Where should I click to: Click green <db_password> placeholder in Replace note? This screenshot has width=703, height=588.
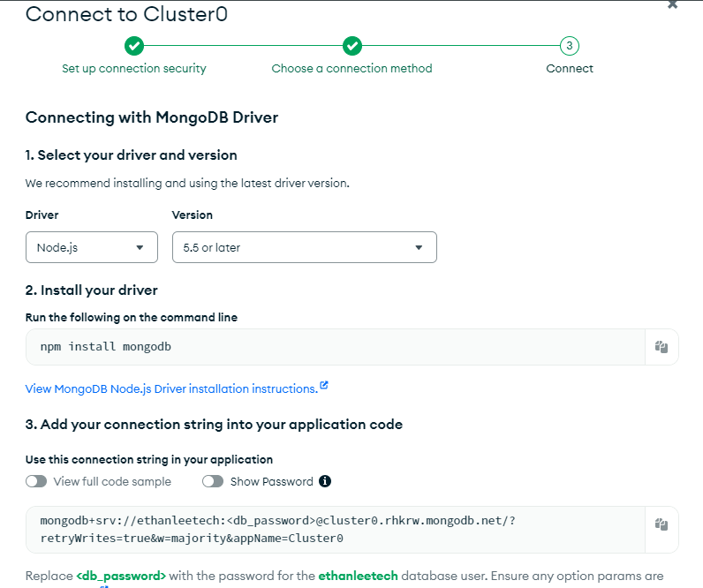(121, 576)
